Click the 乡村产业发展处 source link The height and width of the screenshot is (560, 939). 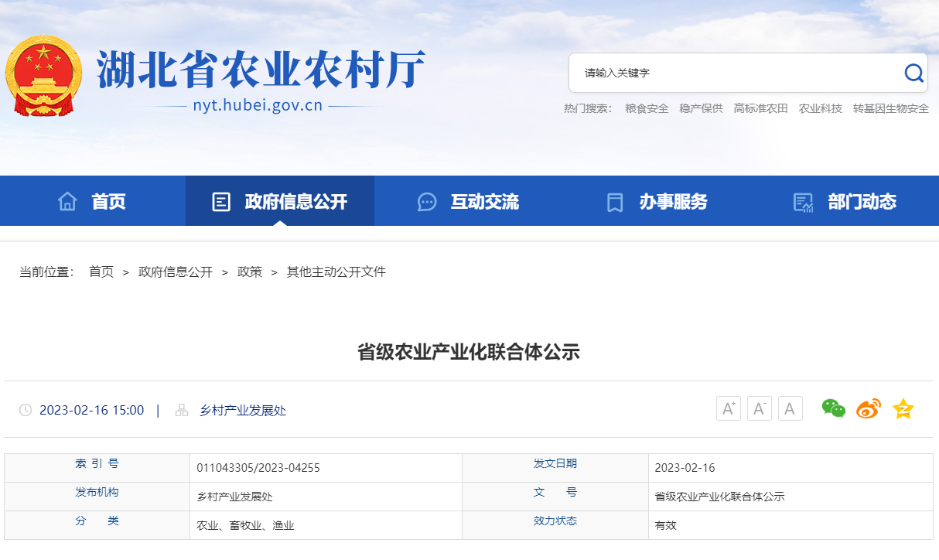(x=243, y=411)
